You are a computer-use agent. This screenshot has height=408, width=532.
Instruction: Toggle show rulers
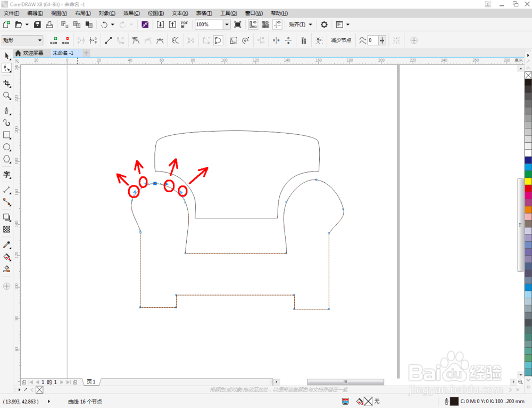click(253, 25)
